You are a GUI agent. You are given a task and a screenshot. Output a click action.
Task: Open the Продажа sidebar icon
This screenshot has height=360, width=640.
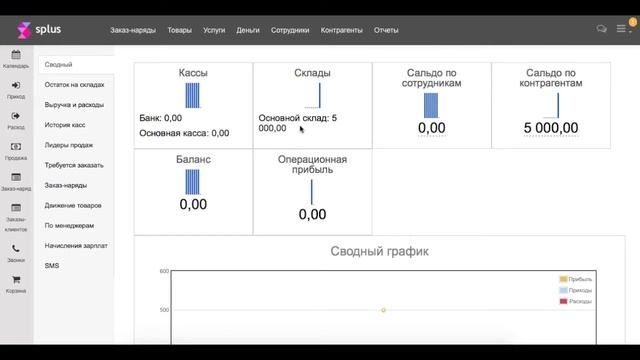click(16, 147)
